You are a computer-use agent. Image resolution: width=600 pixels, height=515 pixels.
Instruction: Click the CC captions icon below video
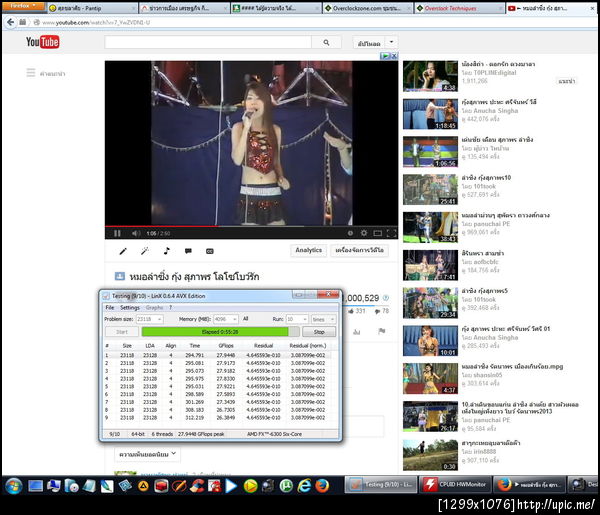pyautogui.click(x=210, y=251)
